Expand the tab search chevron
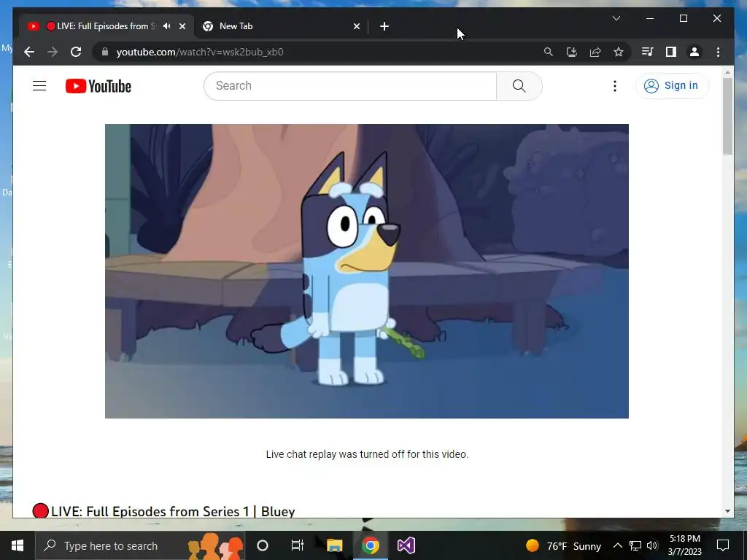Viewport: 747px width, 560px height. click(x=616, y=18)
